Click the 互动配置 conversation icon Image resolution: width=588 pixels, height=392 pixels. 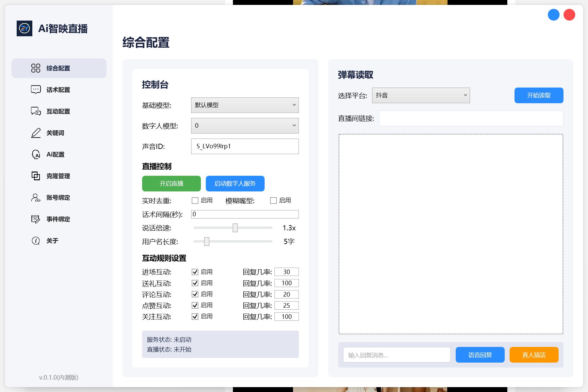[x=36, y=111]
